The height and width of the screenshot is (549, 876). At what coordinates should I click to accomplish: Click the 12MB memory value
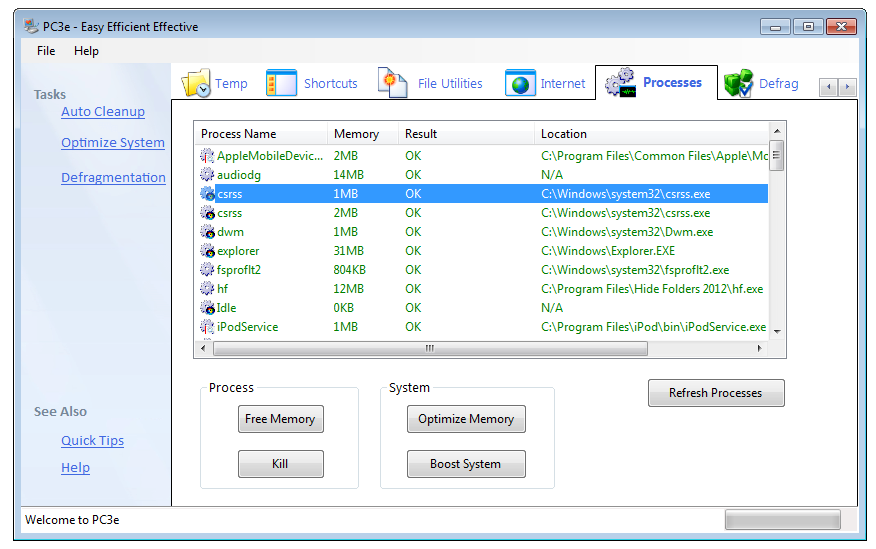(349, 289)
